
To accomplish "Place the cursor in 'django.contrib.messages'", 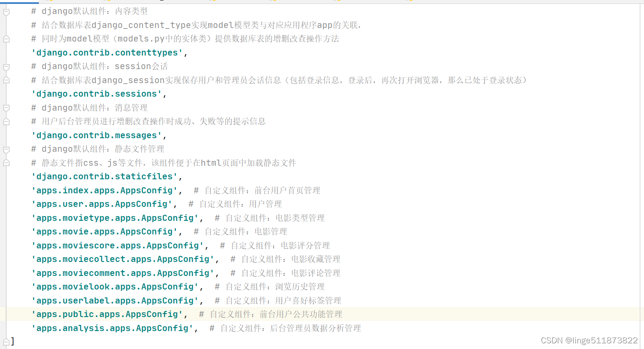I will (x=97, y=136).
